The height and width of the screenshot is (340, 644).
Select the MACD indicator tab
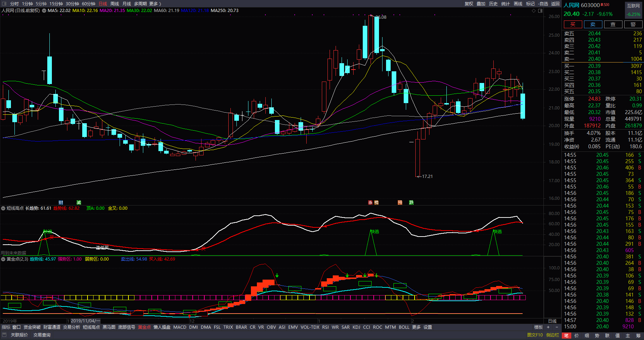pyautogui.click(x=180, y=327)
